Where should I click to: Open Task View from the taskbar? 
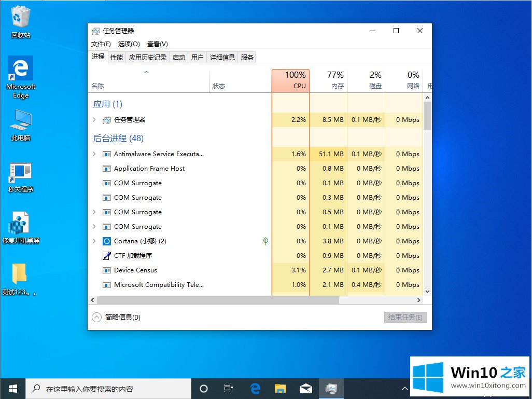(x=228, y=389)
